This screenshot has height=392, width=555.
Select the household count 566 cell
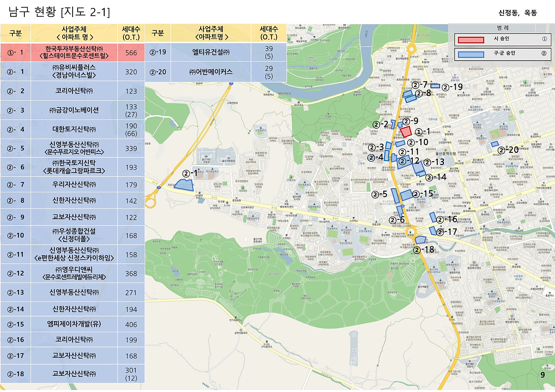tap(131, 52)
